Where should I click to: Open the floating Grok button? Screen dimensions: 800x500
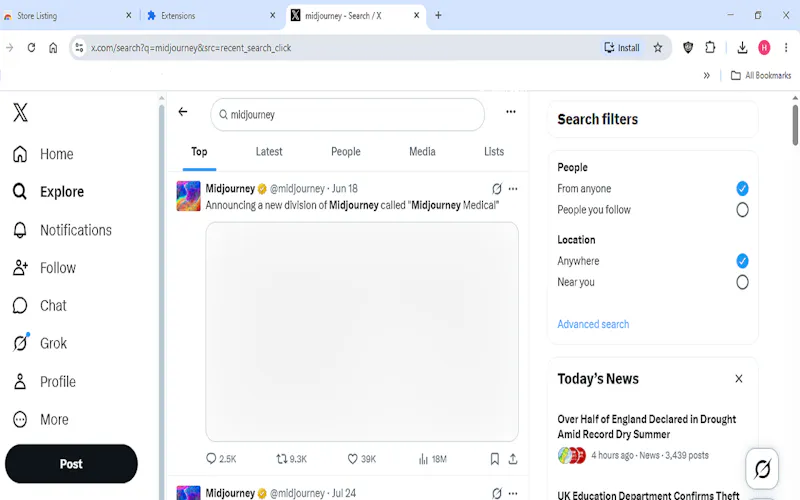(762, 468)
